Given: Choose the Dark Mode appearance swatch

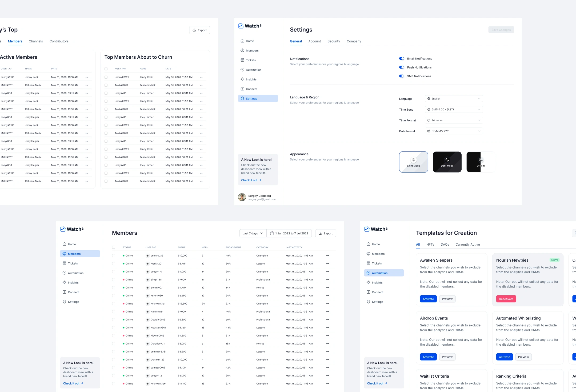Looking at the screenshot, I should point(447,162).
